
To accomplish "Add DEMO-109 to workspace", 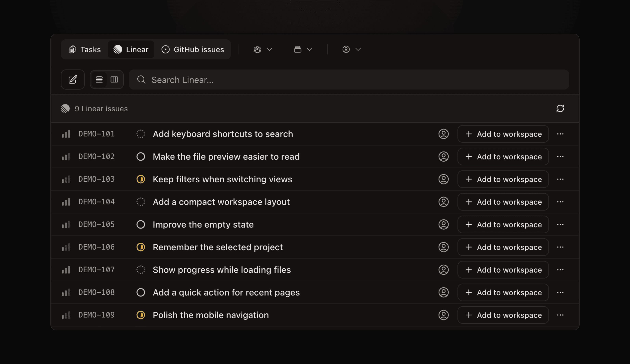I will coord(503,315).
